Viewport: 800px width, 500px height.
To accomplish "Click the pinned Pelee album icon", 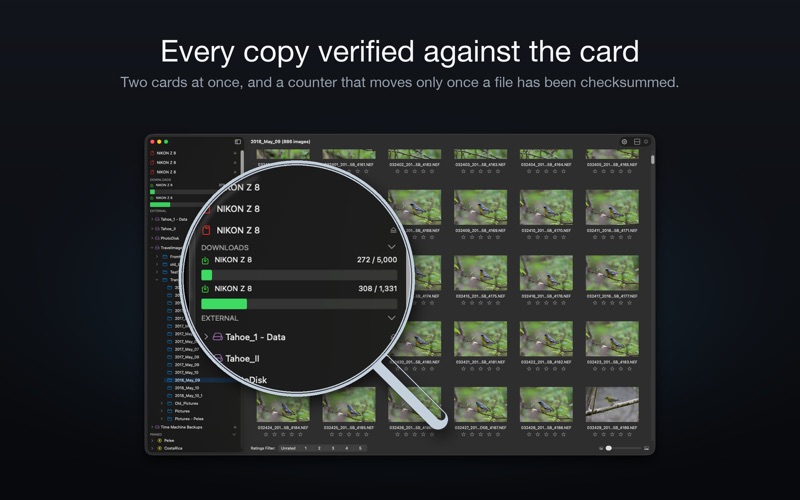I will [160, 440].
